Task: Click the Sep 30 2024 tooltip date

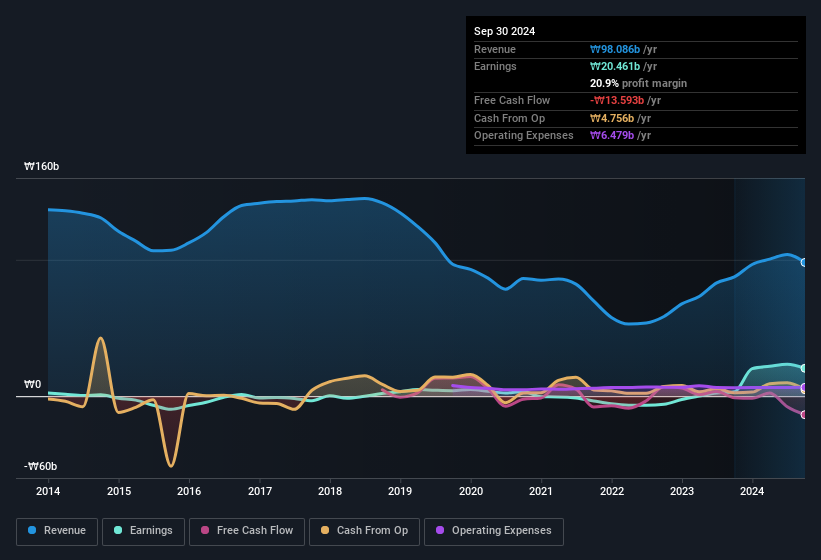Action: (x=504, y=31)
